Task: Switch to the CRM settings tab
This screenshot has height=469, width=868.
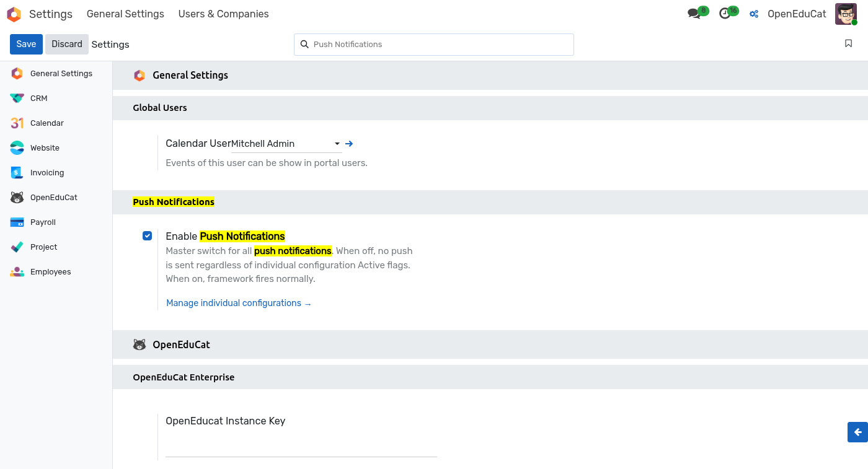Action: [x=56, y=98]
